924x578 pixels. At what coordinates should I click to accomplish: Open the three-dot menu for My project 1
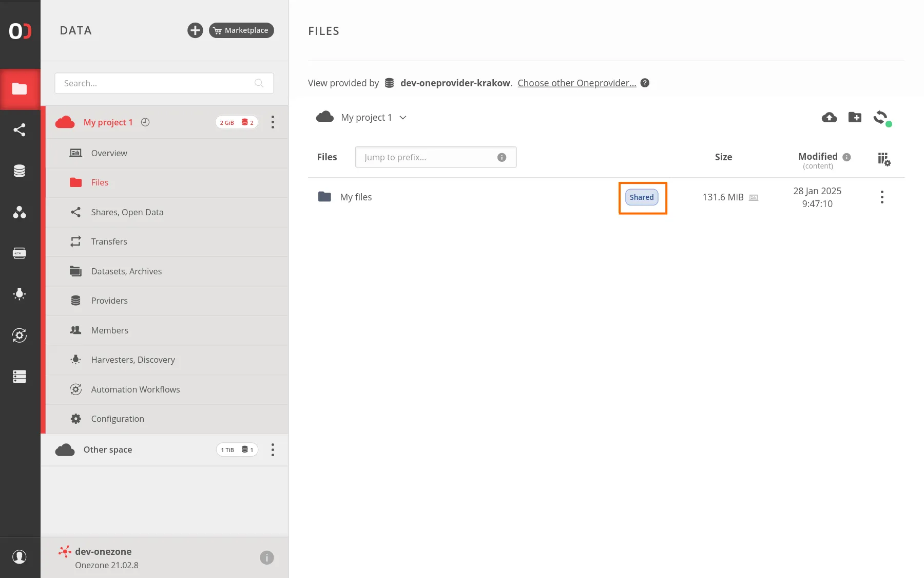(x=273, y=122)
